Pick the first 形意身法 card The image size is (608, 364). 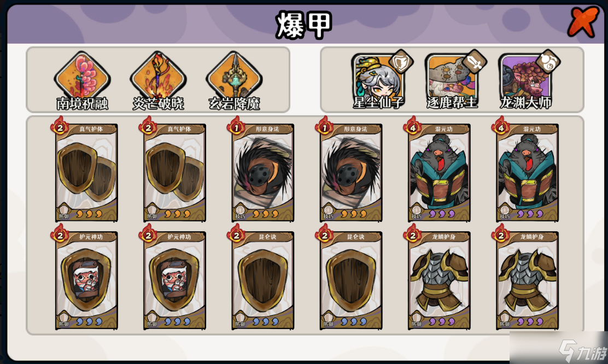262,171
